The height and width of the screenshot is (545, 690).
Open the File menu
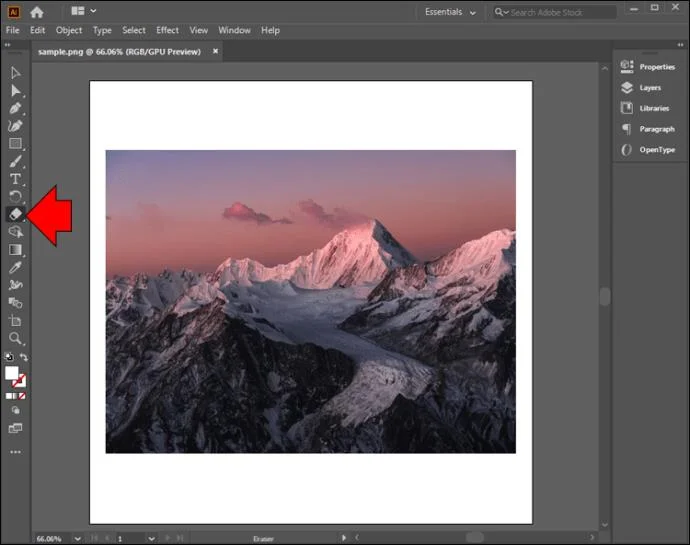click(12, 30)
